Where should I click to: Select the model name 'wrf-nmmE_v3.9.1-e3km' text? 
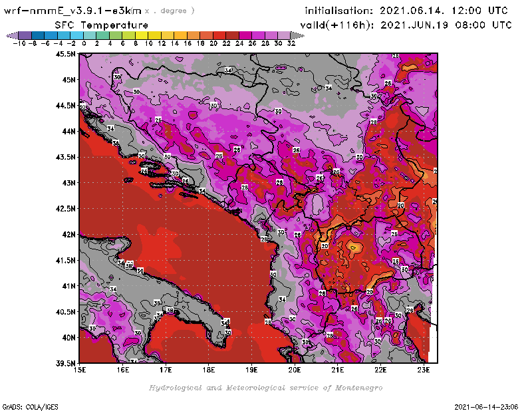click(72, 11)
